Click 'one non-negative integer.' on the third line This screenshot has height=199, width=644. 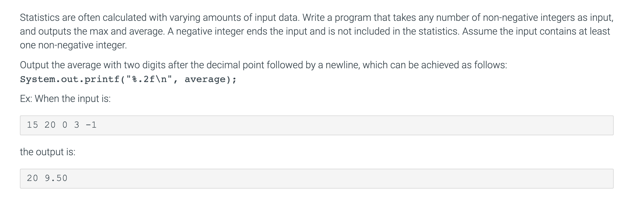pyautogui.click(x=73, y=45)
